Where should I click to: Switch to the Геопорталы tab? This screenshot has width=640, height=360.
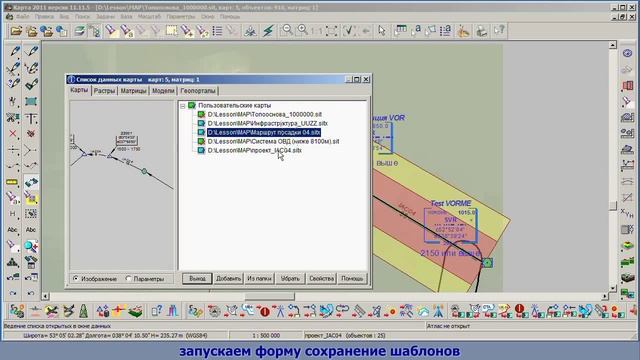198,91
